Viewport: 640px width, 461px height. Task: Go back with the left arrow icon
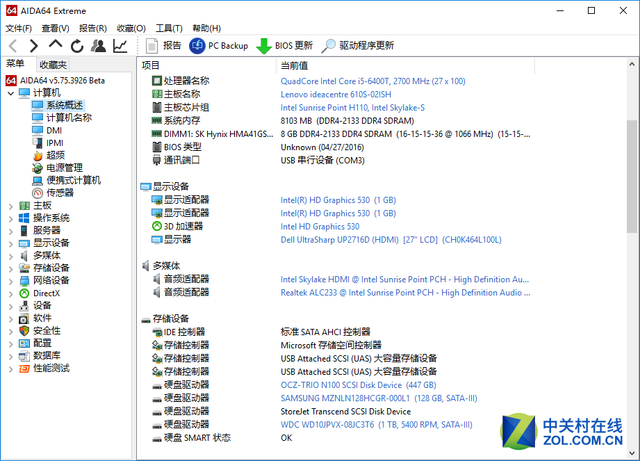(13, 46)
